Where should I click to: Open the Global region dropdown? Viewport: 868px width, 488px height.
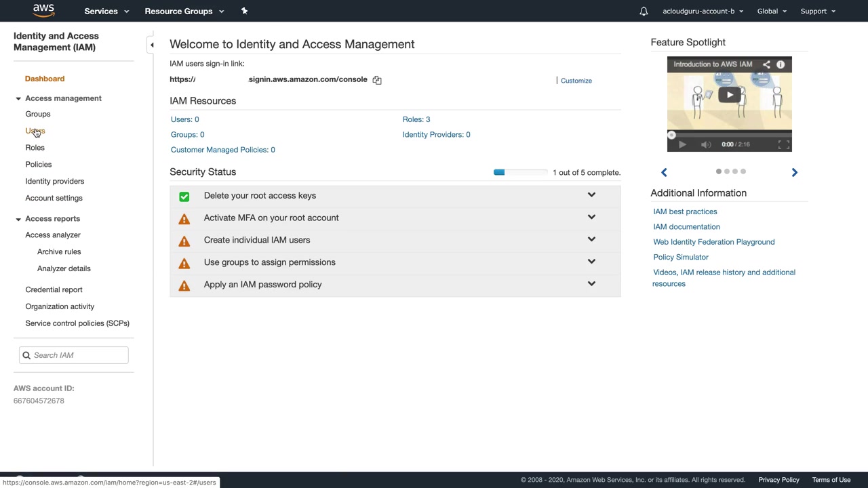click(x=772, y=11)
